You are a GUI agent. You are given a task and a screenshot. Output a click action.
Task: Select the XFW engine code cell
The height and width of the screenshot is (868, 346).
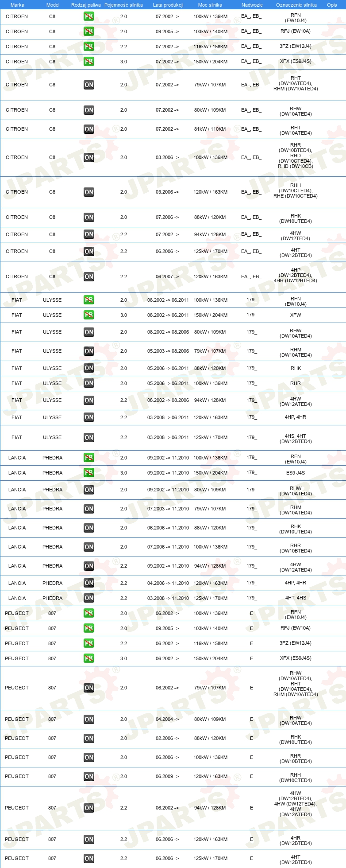296,315
